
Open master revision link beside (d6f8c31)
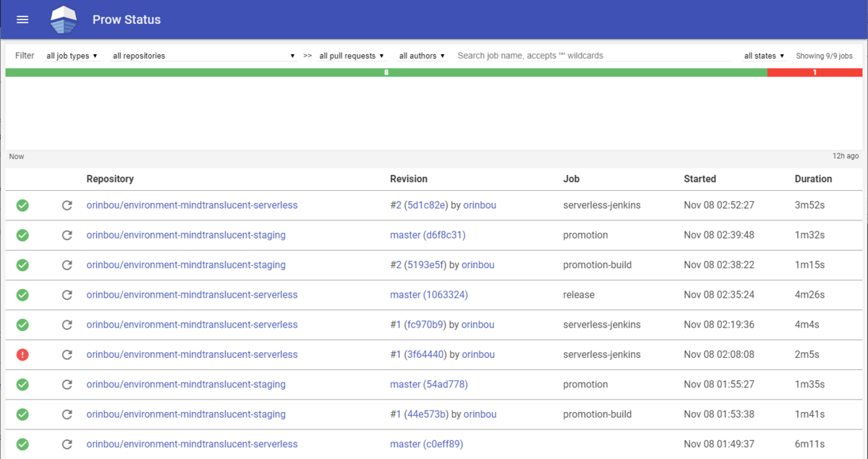pyautogui.click(x=405, y=235)
